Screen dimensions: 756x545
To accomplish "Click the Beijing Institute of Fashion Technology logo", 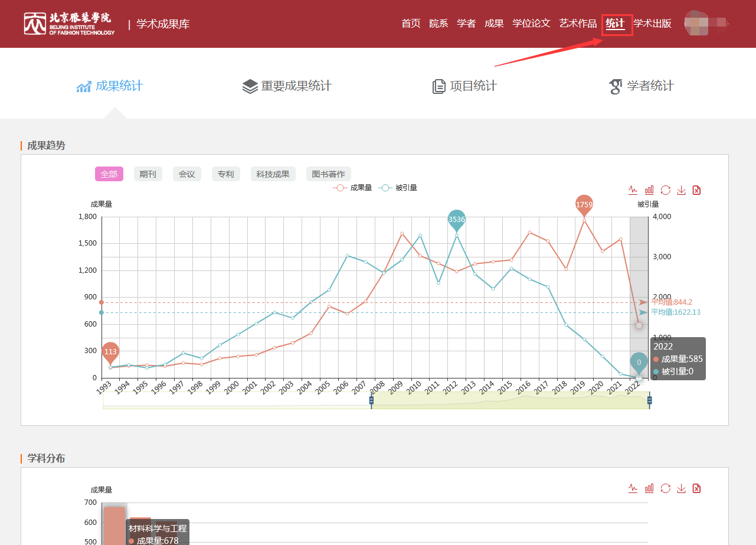I will [x=69, y=24].
